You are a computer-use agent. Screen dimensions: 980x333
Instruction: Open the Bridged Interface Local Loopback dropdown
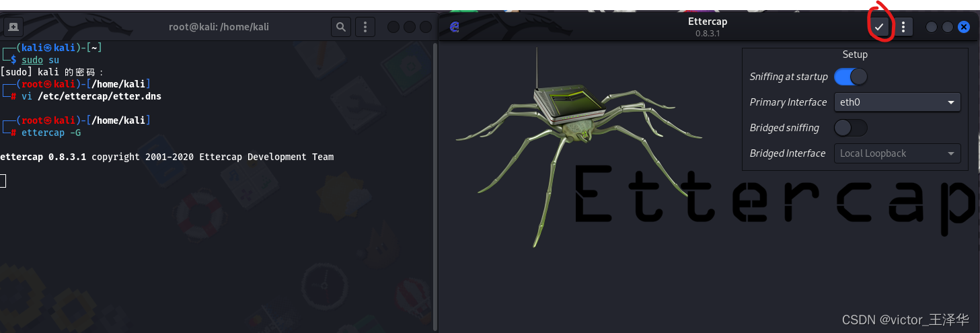[x=897, y=153]
